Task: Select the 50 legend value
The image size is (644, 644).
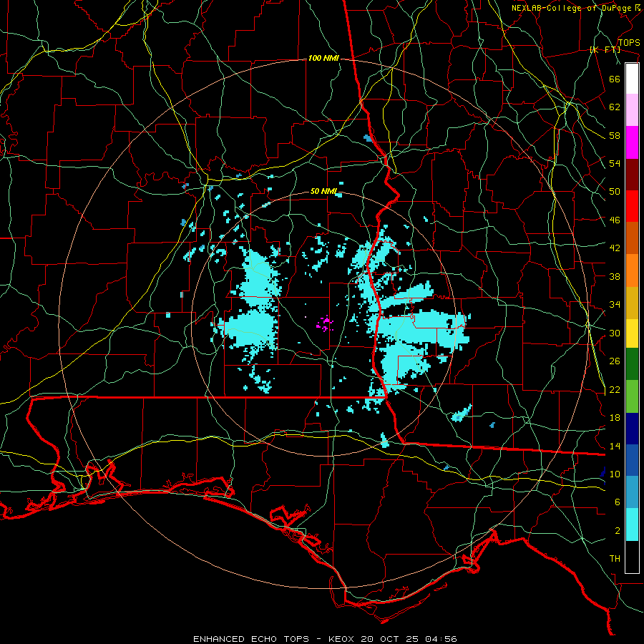Action: [615, 191]
